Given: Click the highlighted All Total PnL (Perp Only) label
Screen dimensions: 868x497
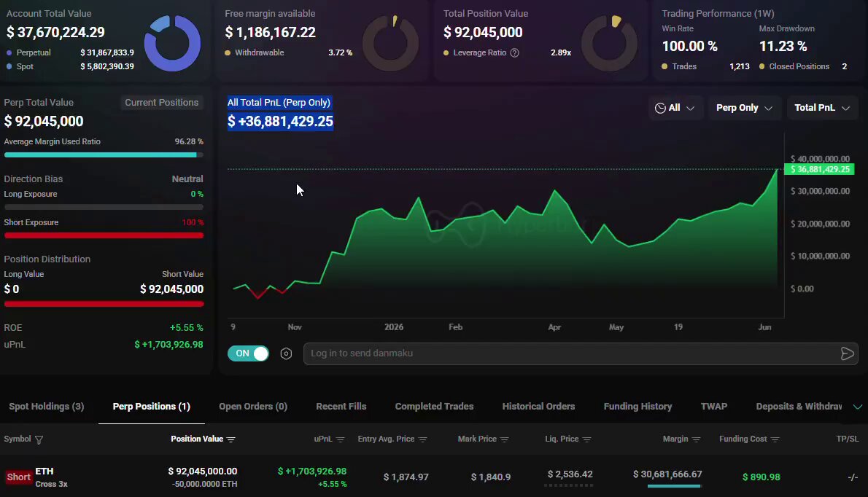Looking at the screenshot, I should (279, 102).
